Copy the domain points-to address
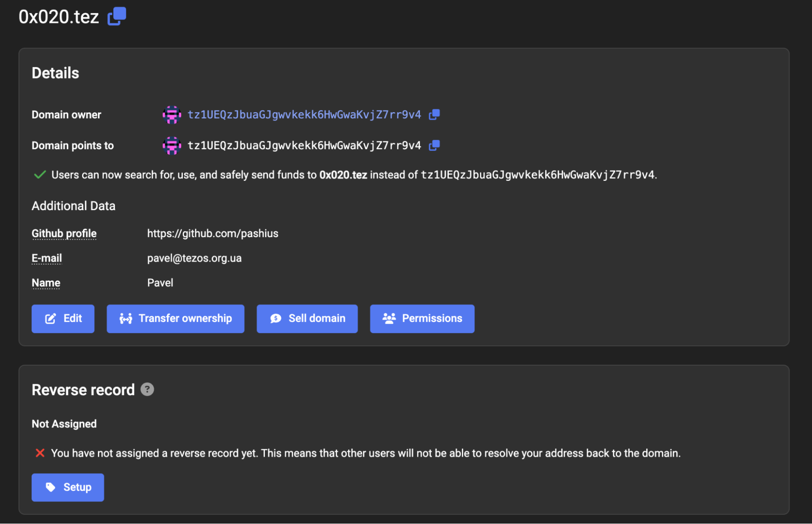Viewport: 812px width, 524px height. tap(434, 145)
